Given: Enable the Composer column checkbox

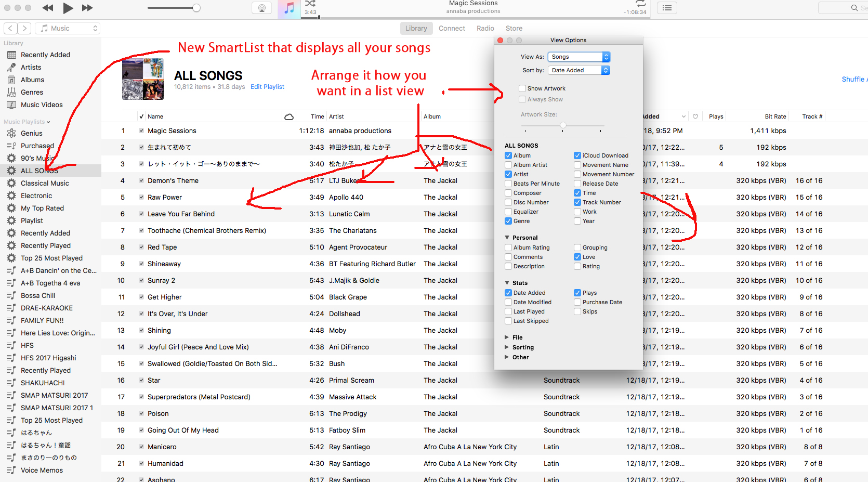Looking at the screenshot, I should coord(508,193).
